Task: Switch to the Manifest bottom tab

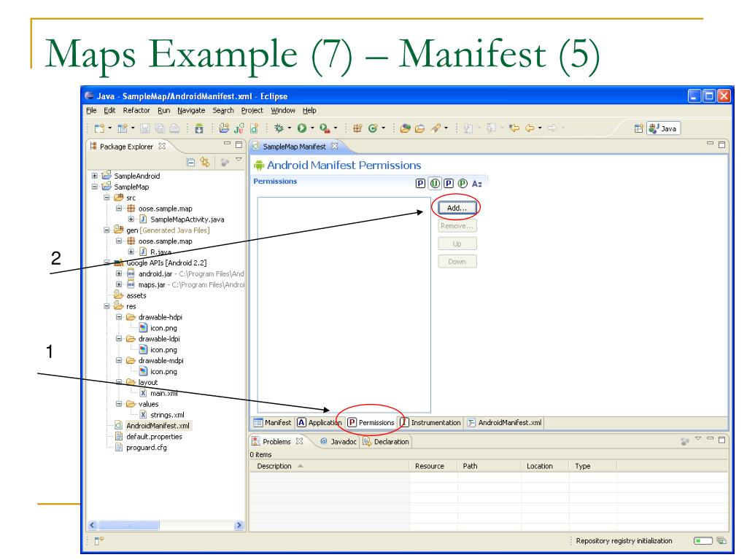Action: pos(273,422)
